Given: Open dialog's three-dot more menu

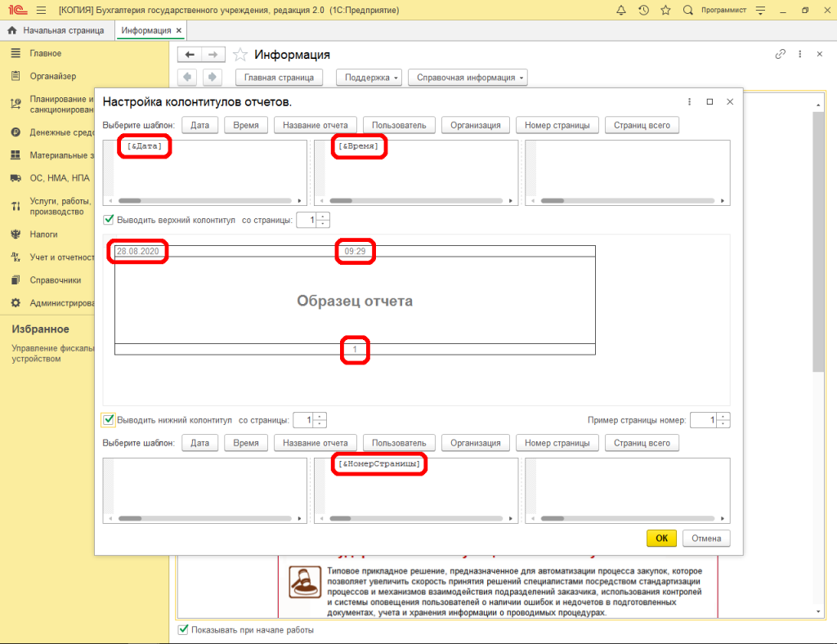Looking at the screenshot, I should pos(690,102).
